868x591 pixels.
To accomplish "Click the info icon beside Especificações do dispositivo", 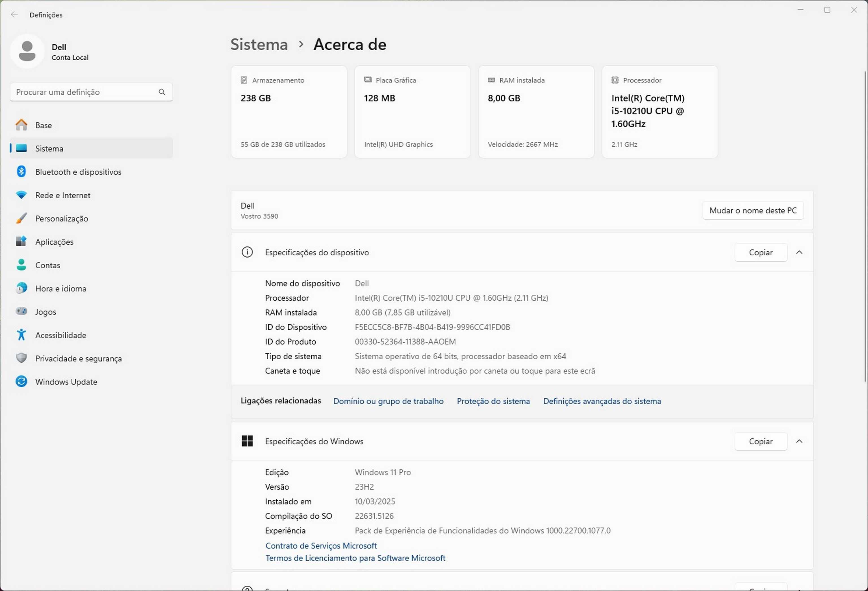I will [247, 252].
